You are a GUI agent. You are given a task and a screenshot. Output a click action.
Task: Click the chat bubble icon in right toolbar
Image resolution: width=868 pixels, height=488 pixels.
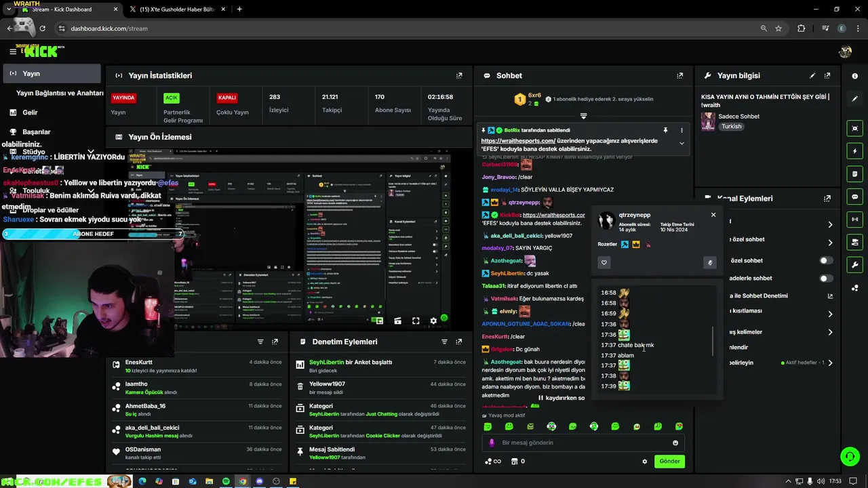coord(854,197)
